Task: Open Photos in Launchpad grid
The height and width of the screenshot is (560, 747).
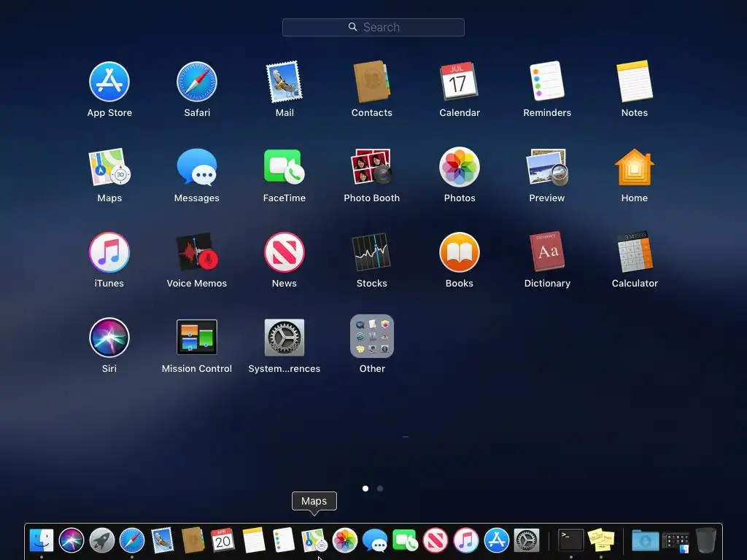Action: pyautogui.click(x=460, y=167)
